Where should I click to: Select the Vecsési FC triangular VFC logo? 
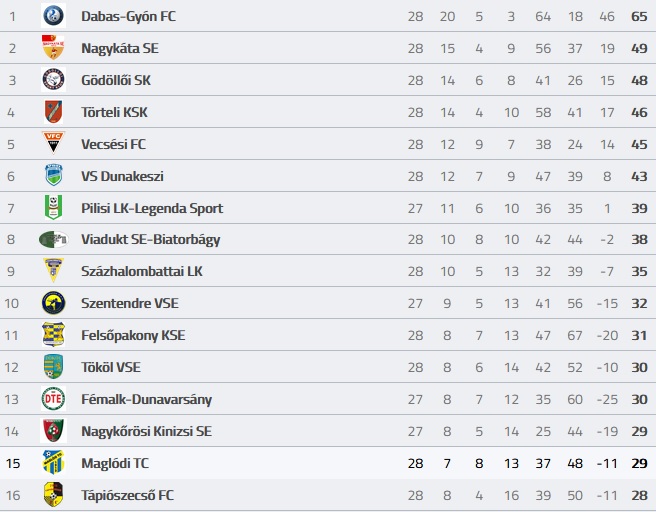click(54, 142)
